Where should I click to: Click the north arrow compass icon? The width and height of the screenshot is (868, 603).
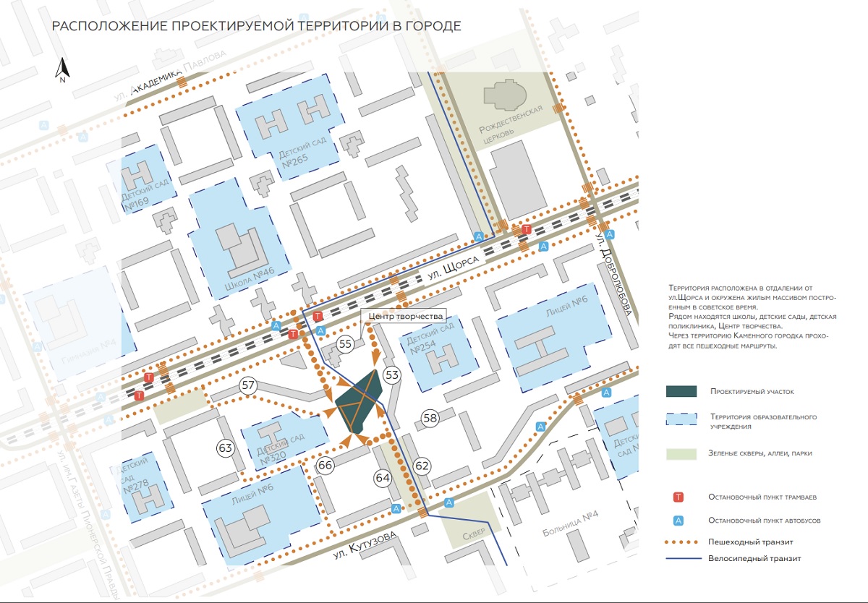pos(62,70)
